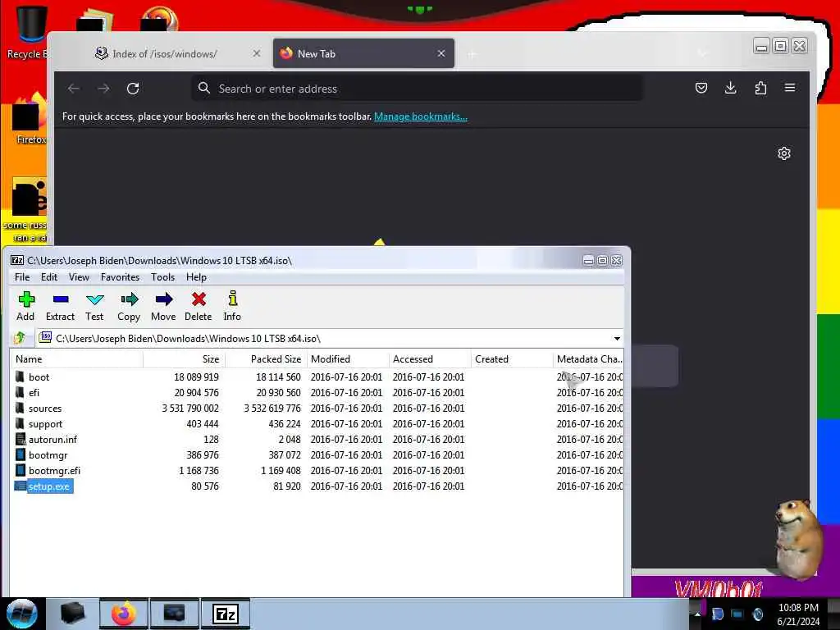
Task: Sort by Modified column header
Action: pyautogui.click(x=348, y=359)
